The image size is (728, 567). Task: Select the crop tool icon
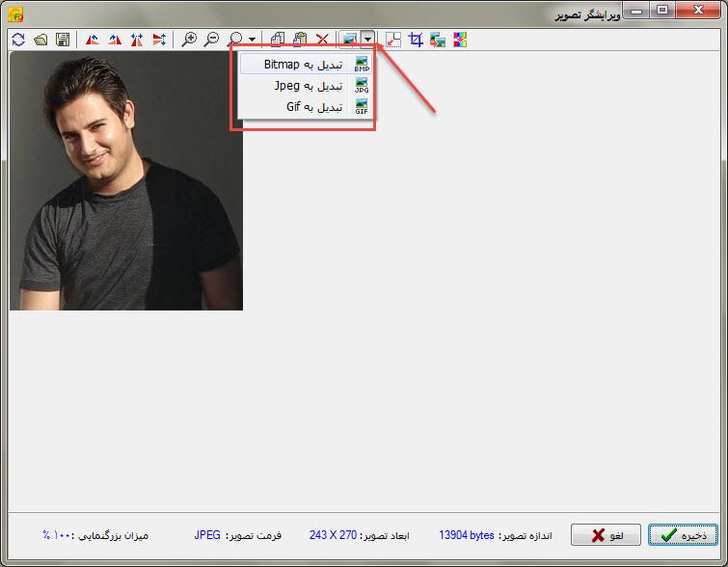[417, 40]
